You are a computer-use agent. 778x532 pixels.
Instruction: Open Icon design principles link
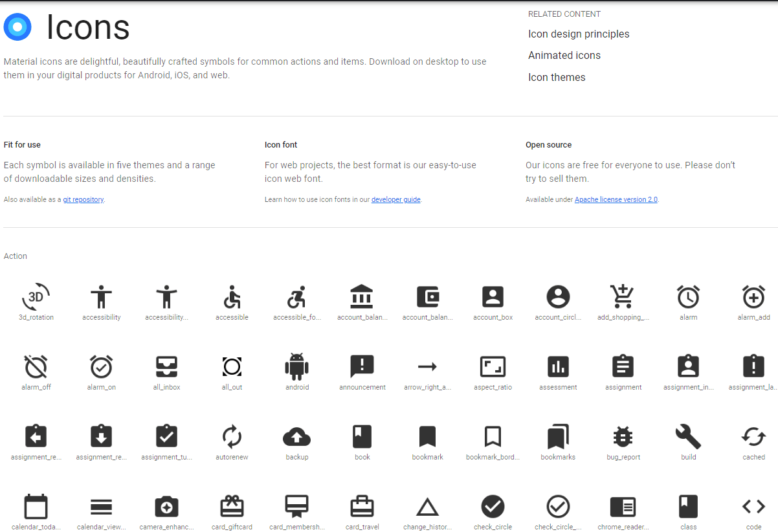pos(579,34)
